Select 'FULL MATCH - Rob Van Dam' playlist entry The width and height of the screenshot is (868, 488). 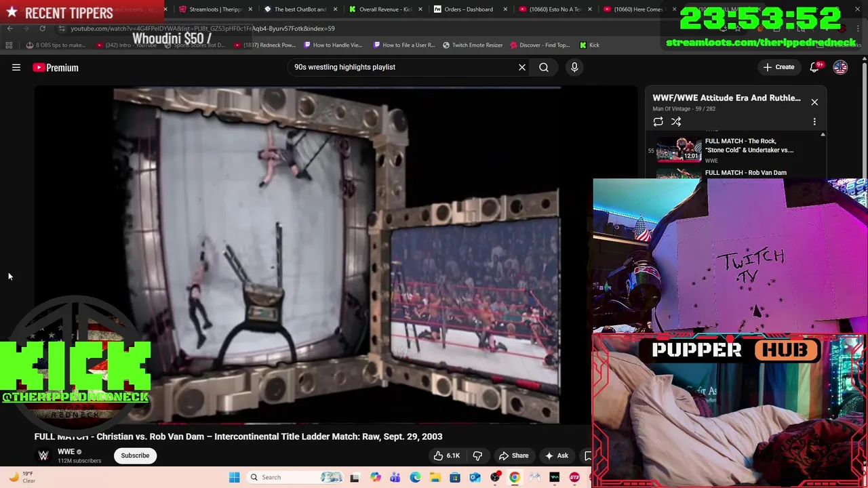[x=746, y=173]
